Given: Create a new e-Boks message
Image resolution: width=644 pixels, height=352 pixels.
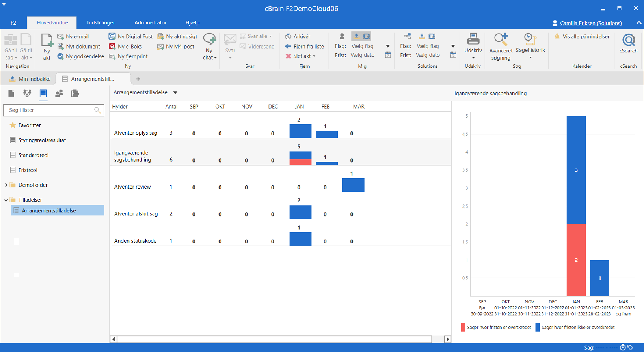Looking at the screenshot, I should [126, 47].
